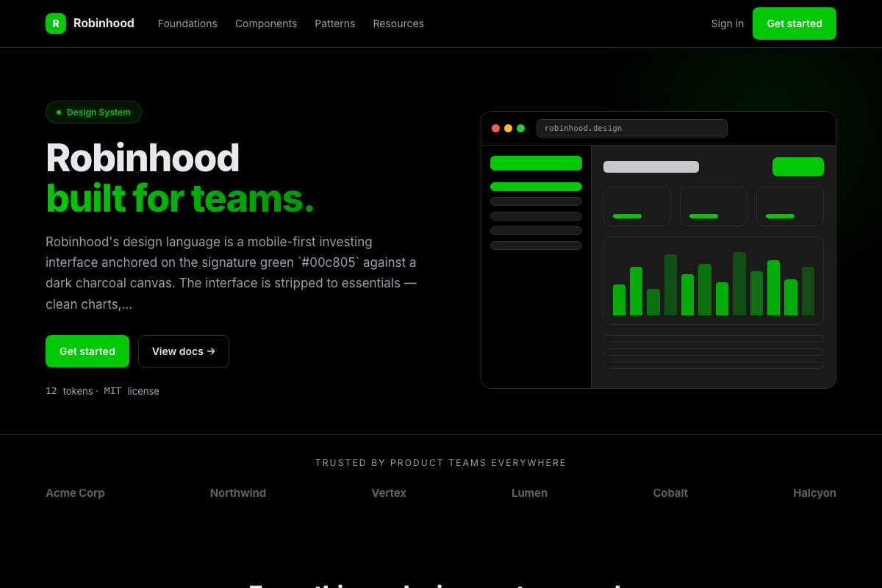Open the Resources nav item
882x588 pixels.
(398, 24)
